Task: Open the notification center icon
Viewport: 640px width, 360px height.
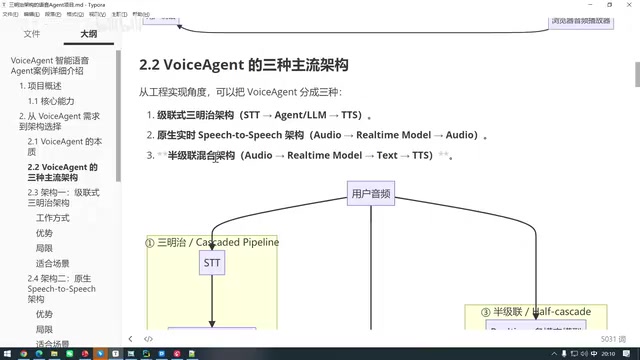Action: point(627,353)
